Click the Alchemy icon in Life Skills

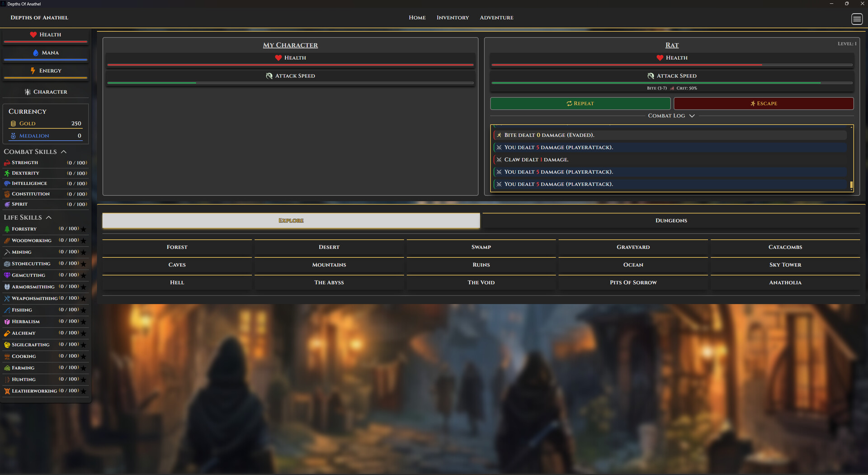[x=7, y=333]
